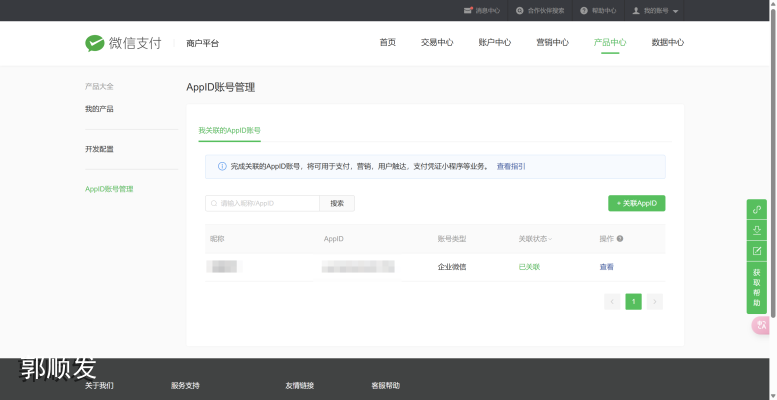777x400 pixels.
Task: Click the 关于我们 footer heading
Action: click(99, 386)
